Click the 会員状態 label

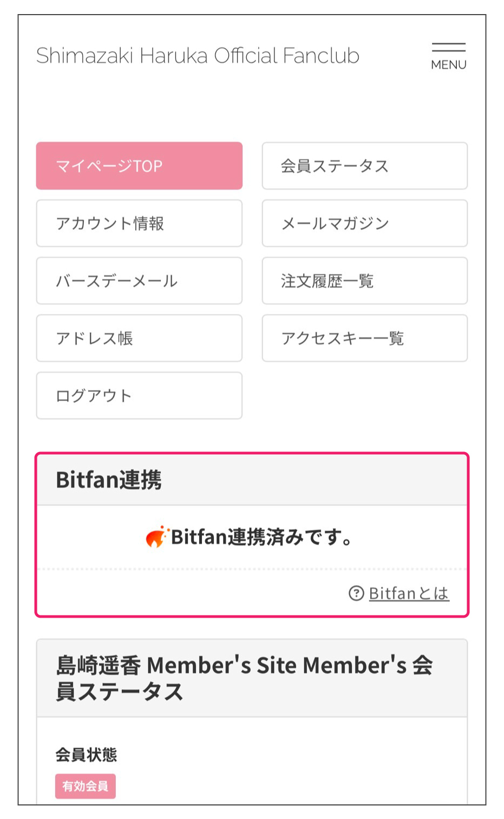pos(86,755)
